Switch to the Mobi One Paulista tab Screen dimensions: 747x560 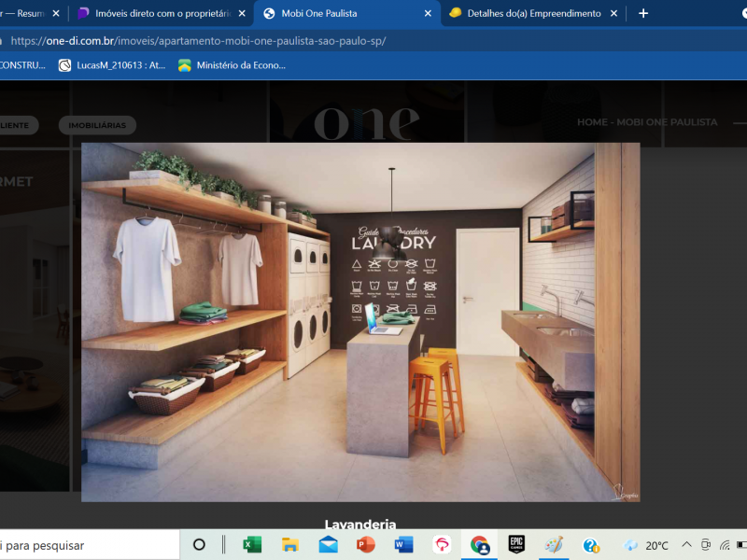(346, 13)
